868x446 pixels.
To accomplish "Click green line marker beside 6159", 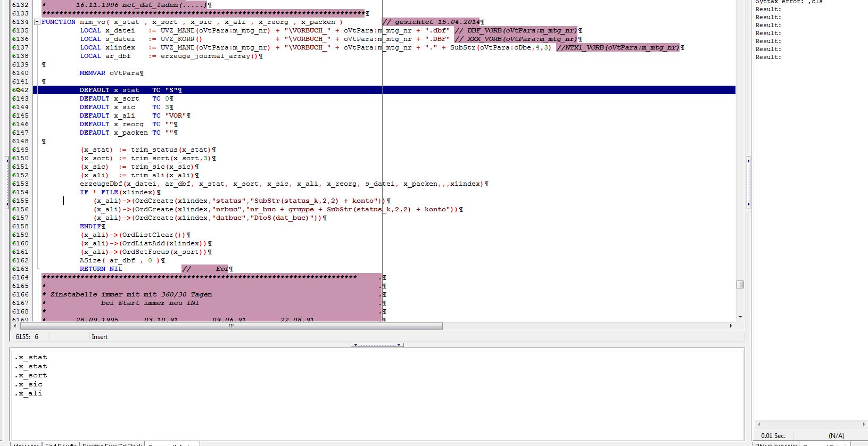I will (13, 235).
